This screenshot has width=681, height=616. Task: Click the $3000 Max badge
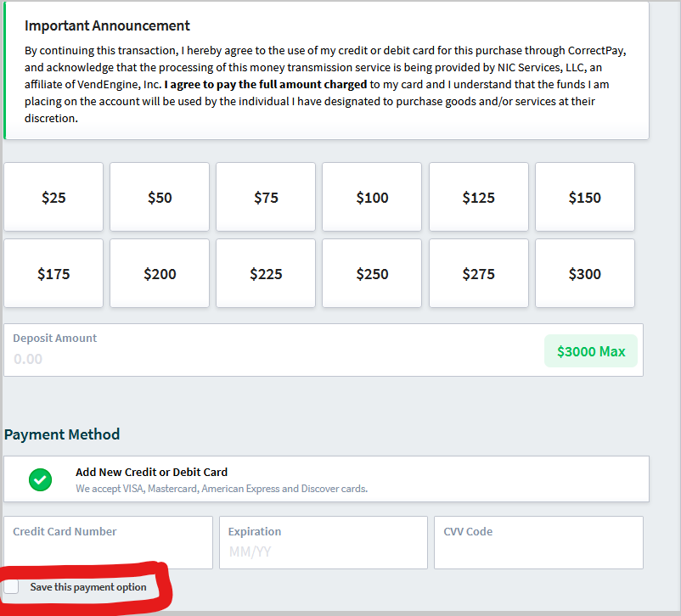(x=590, y=350)
